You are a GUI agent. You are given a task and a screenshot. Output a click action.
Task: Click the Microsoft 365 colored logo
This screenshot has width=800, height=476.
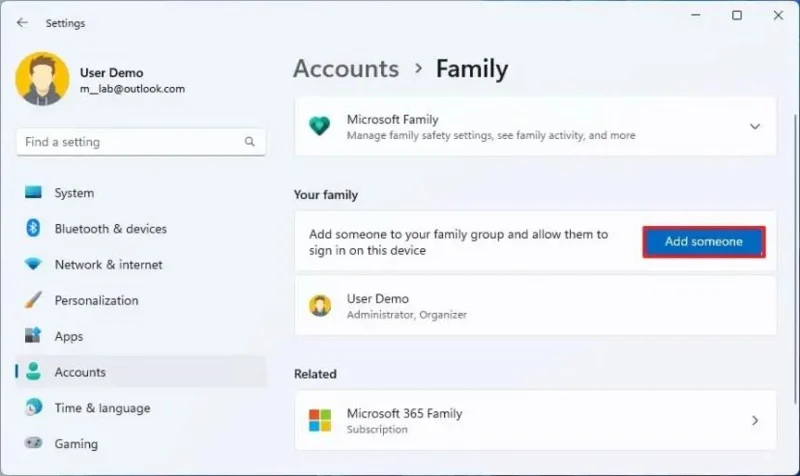[320, 420]
